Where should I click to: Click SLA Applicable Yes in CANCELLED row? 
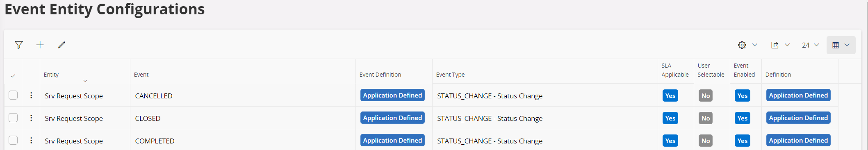pyautogui.click(x=670, y=95)
